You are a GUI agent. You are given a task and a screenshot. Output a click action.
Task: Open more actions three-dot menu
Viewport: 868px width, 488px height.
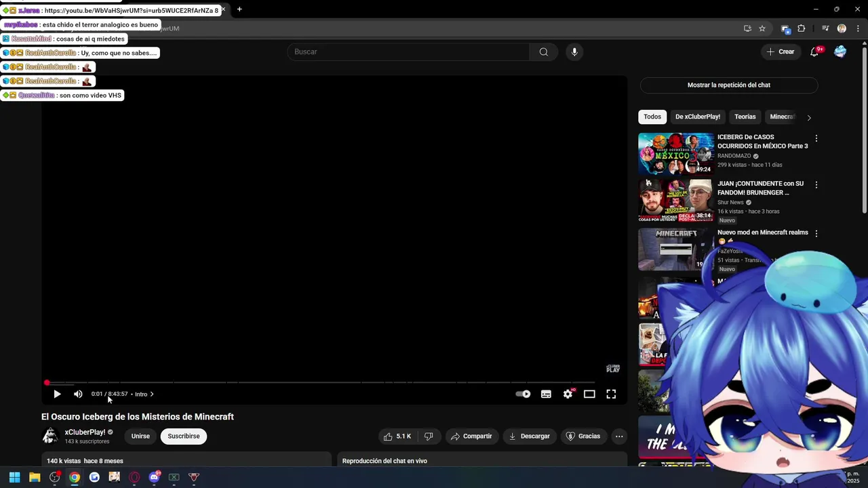[619, 436]
